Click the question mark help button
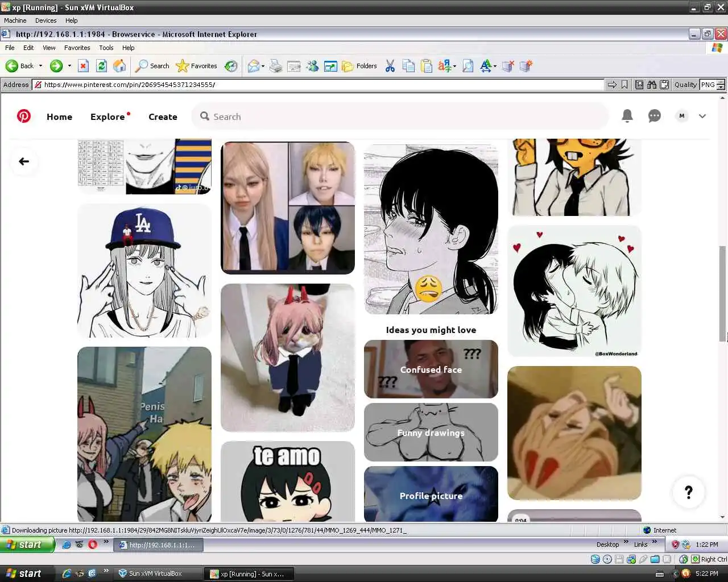Screen dimensions: 728x582 pos(688,492)
